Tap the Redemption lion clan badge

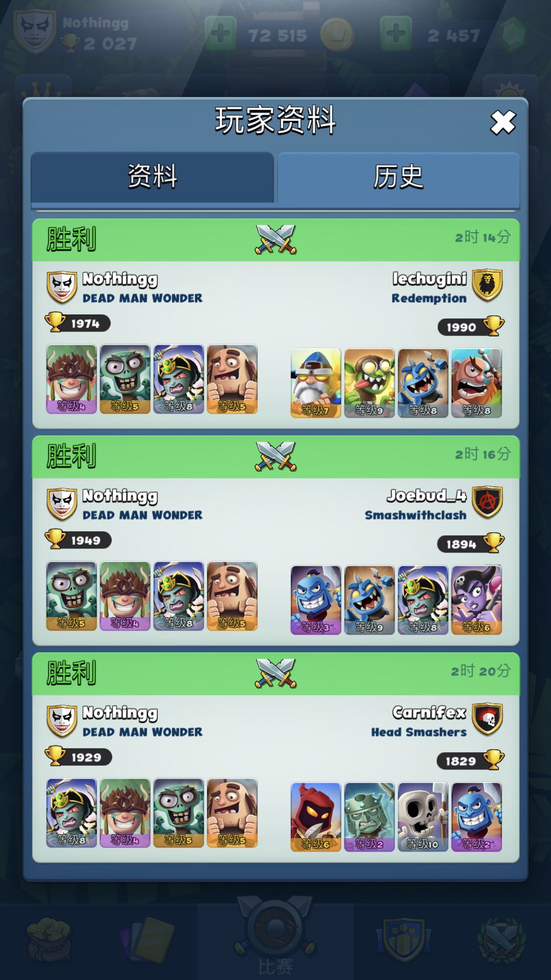(487, 286)
